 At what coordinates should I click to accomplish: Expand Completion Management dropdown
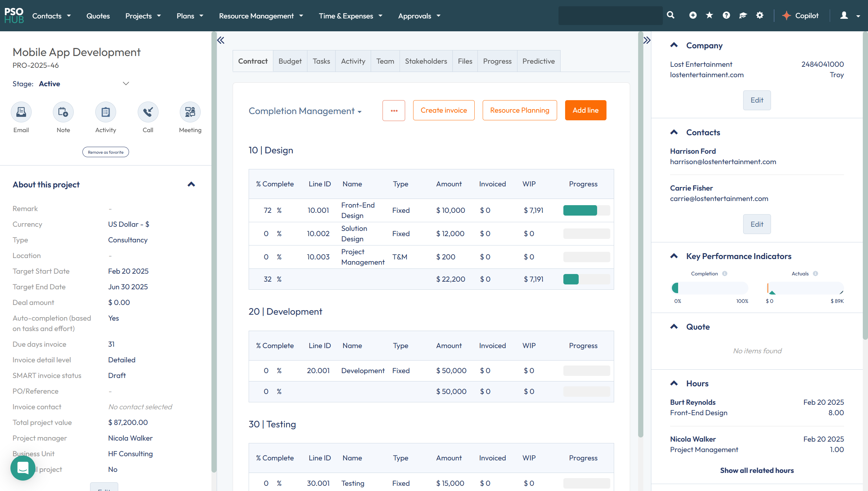305,111
